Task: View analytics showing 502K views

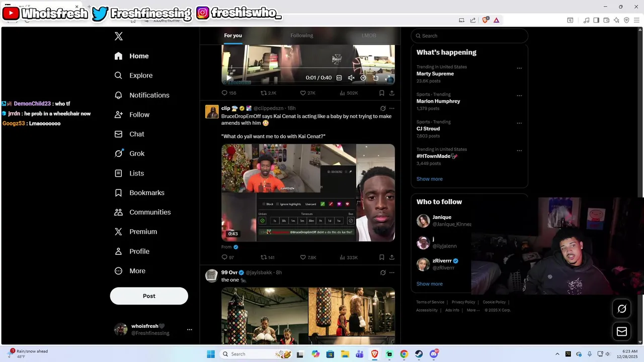Action: coord(349,93)
